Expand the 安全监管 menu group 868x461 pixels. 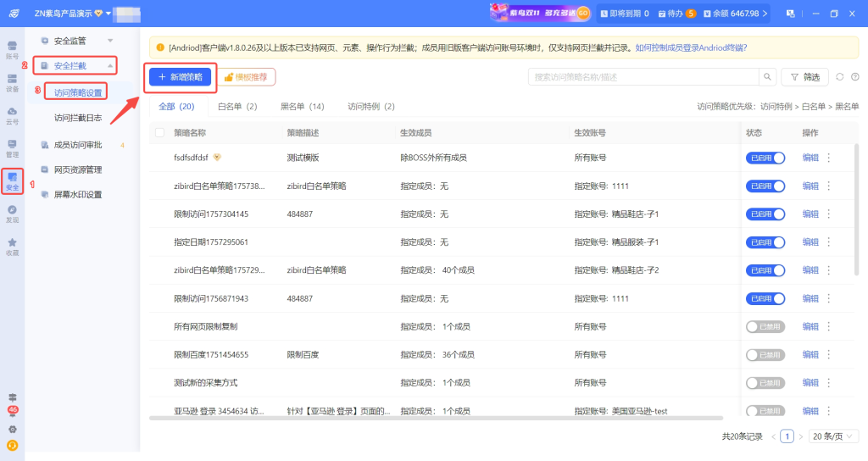109,41
